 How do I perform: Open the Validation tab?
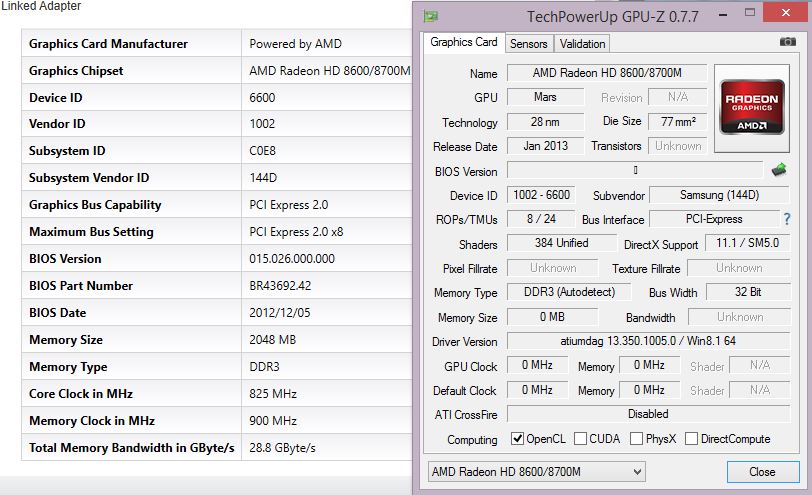tap(582, 44)
